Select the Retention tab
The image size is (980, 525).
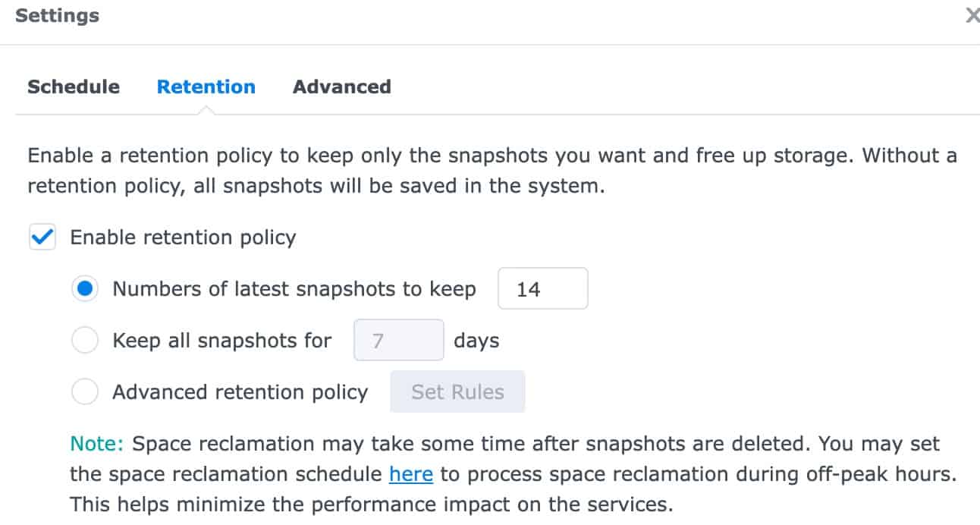[x=206, y=86]
